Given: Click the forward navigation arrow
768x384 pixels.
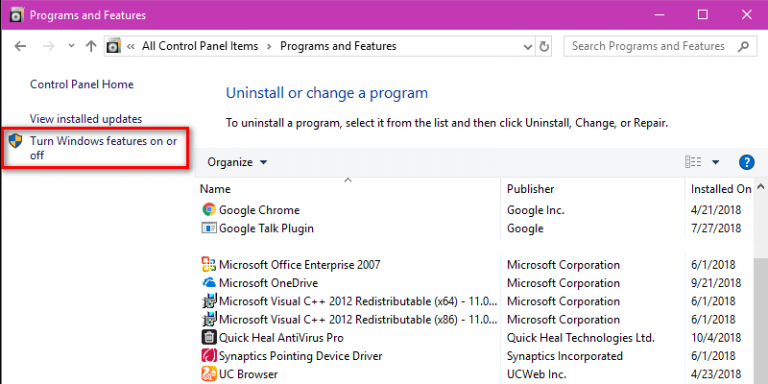Looking at the screenshot, I should (49, 47).
